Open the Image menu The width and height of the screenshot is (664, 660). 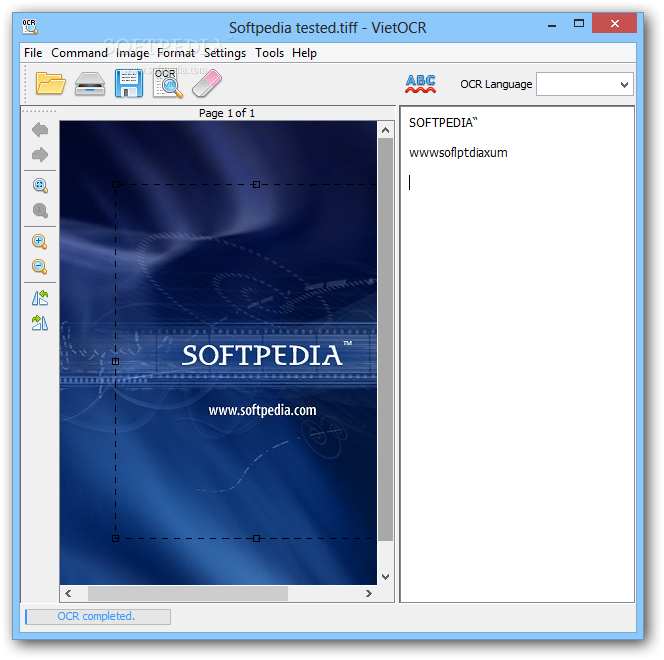point(133,53)
